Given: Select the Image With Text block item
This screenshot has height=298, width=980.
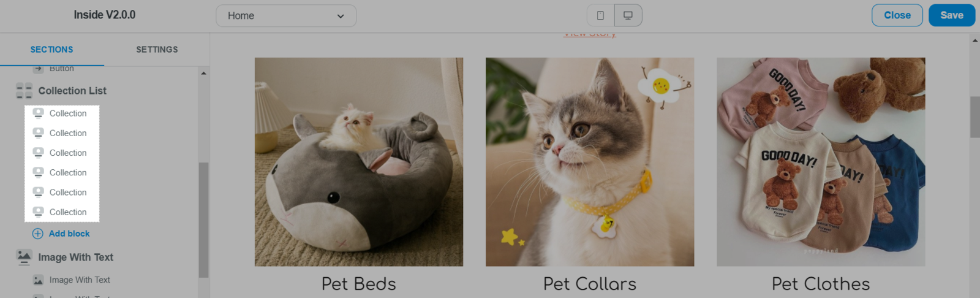Looking at the screenshot, I should point(71,280).
